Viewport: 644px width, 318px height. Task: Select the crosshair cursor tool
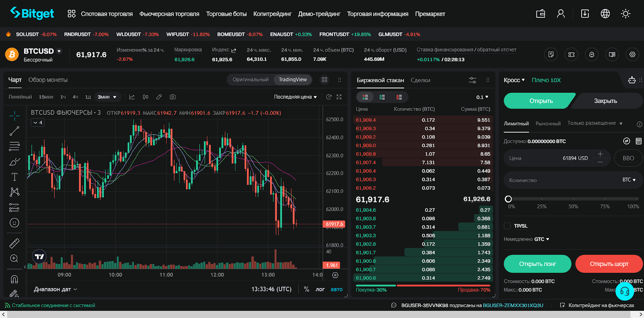(x=14, y=116)
